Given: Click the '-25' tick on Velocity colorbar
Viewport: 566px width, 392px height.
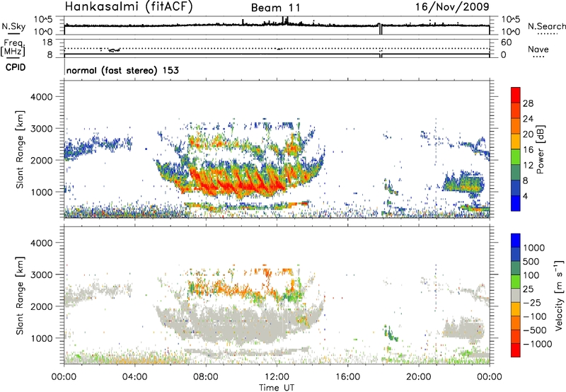Looking at the screenshot, I should click(532, 303).
